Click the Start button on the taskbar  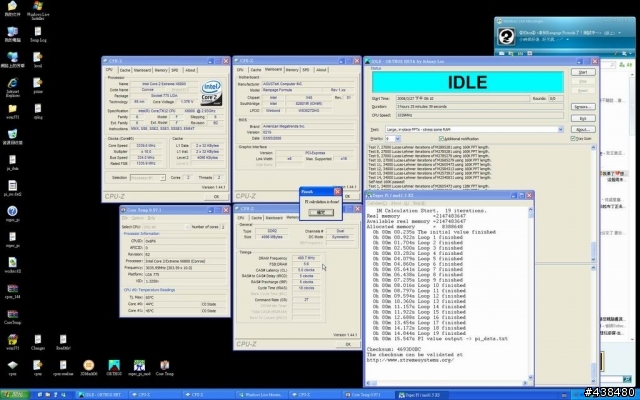coord(15,395)
